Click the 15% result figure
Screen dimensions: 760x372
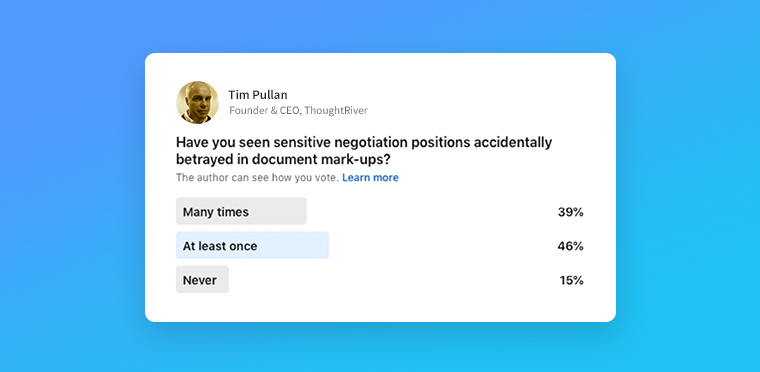pos(571,280)
